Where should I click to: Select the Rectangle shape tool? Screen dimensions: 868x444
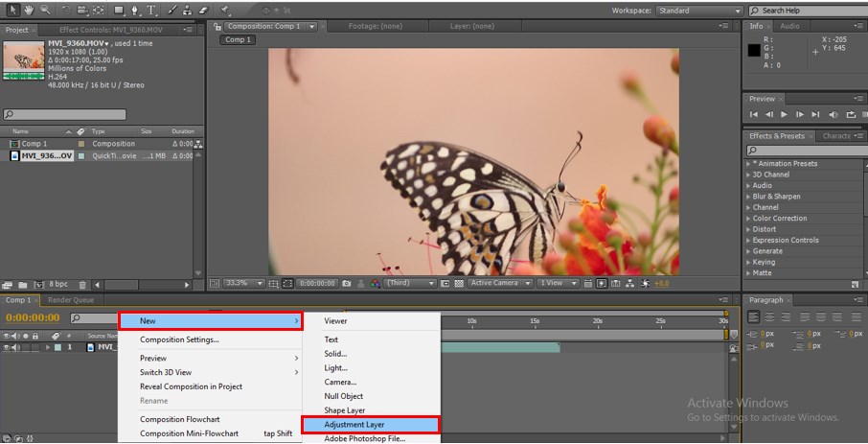tap(118, 10)
